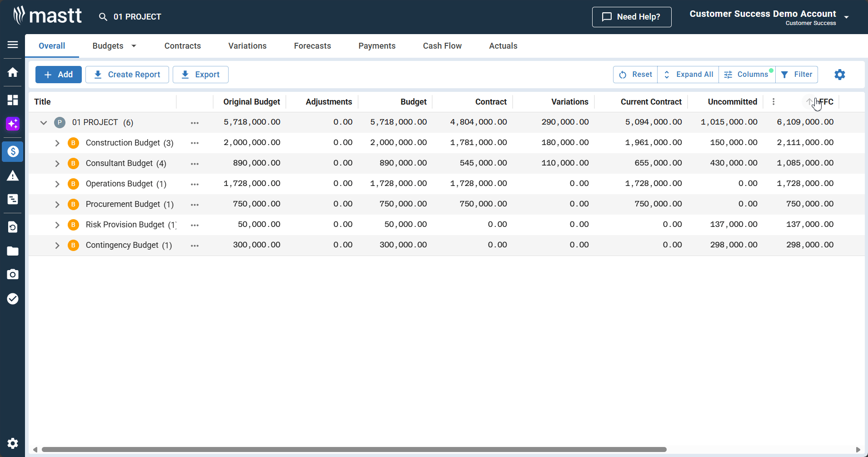Open the account dropdown at top right
Viewport: 868px width, 457px height.
[846, 17]
